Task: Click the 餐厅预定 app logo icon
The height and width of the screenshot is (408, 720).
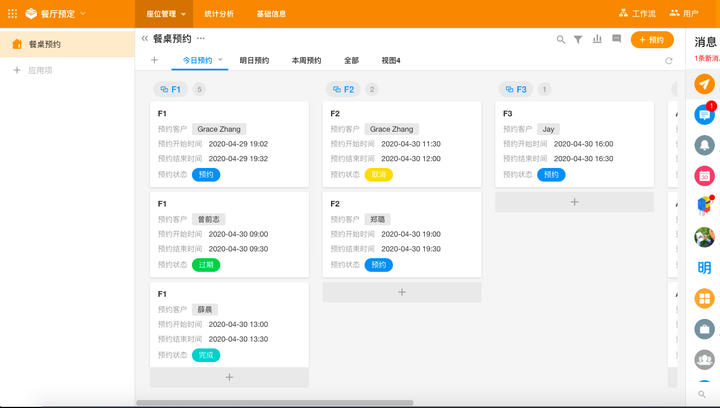Action: click(31, 13)
